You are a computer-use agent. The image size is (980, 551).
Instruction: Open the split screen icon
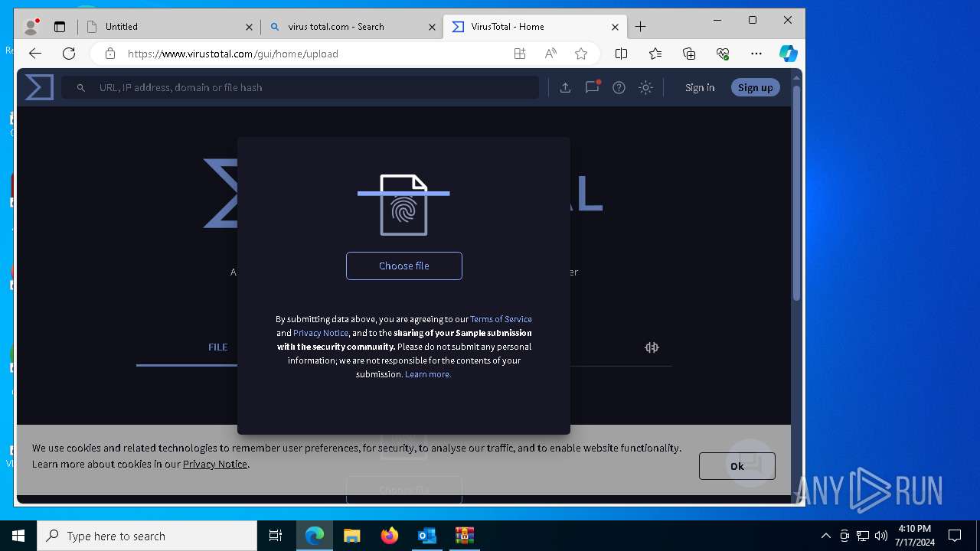point(622,54)
